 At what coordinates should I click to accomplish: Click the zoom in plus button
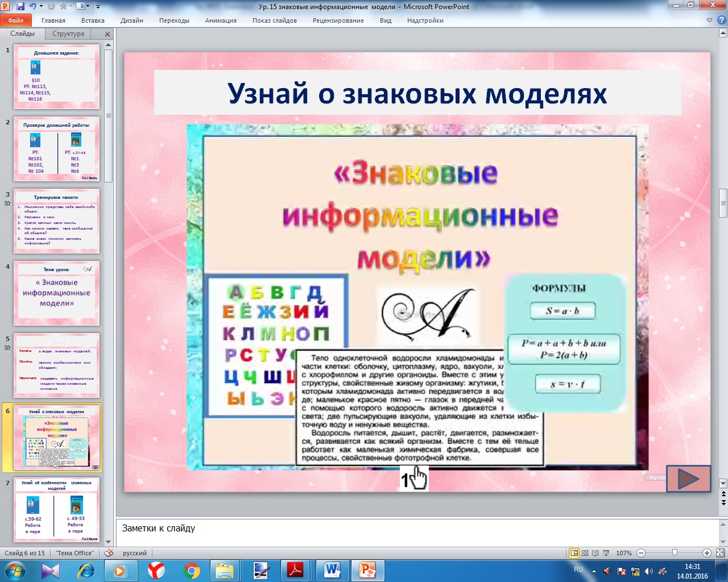707,553
